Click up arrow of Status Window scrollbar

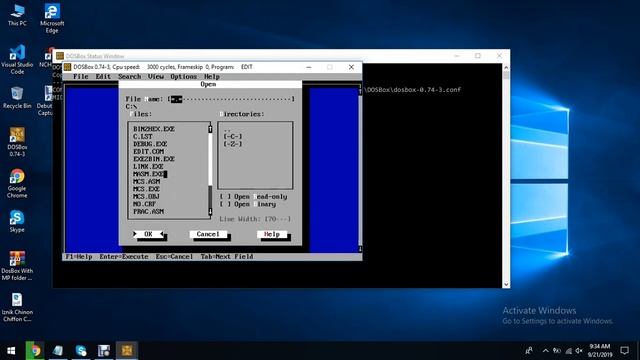(x=506, y=68)
